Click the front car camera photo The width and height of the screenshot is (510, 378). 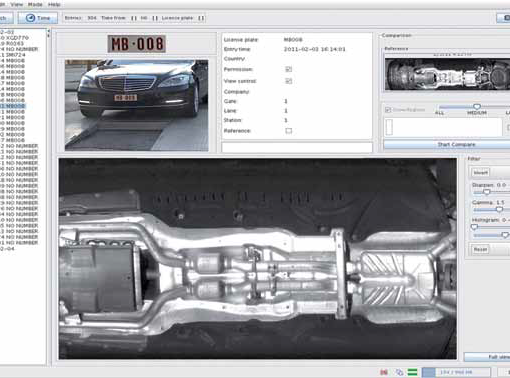click(x=137, y=105)
